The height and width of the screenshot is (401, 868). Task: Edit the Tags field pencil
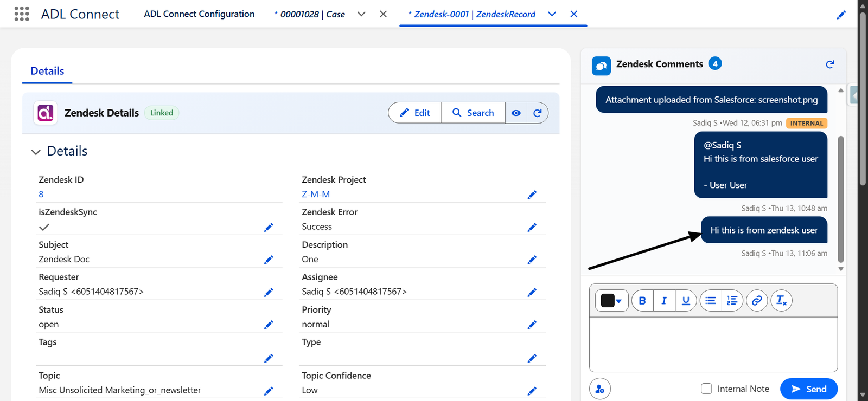click(268, 358)
